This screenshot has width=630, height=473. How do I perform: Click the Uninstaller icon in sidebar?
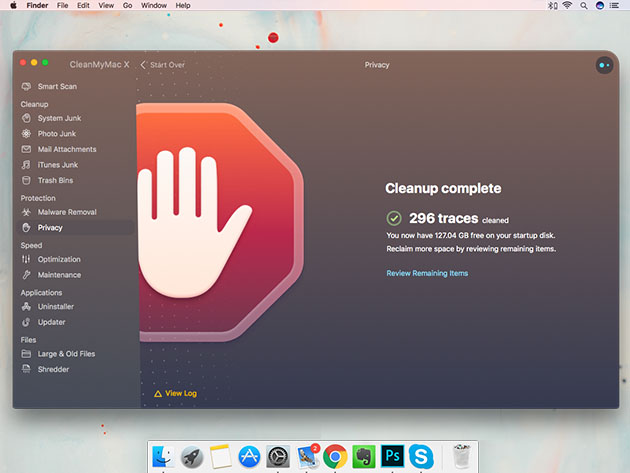click(x=26, y=307)
